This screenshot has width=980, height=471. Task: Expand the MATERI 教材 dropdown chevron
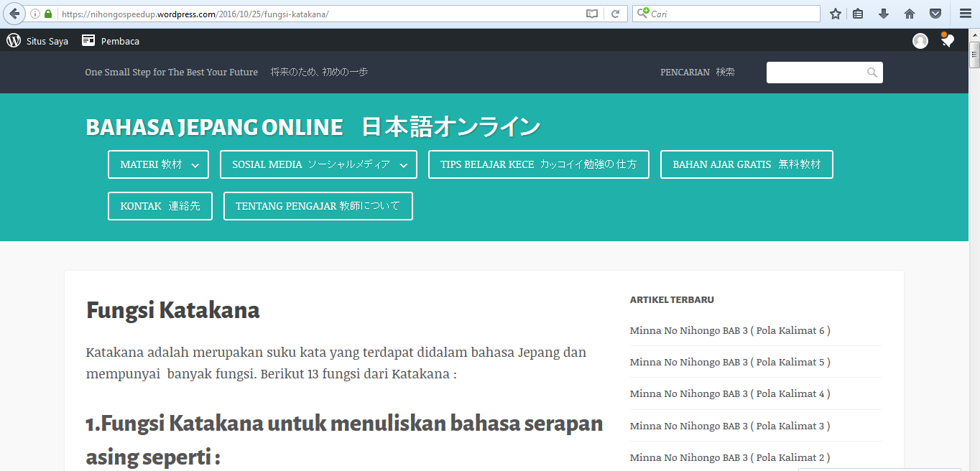(195, 165)
